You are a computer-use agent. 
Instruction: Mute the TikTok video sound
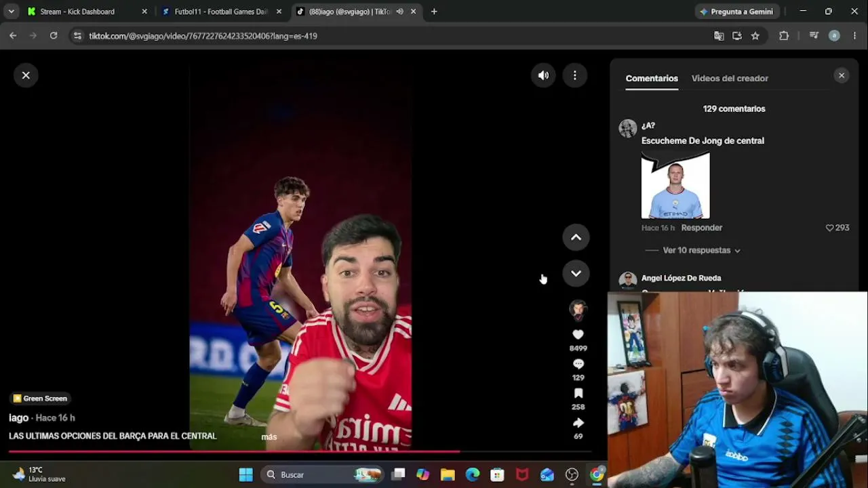point(543,75)
